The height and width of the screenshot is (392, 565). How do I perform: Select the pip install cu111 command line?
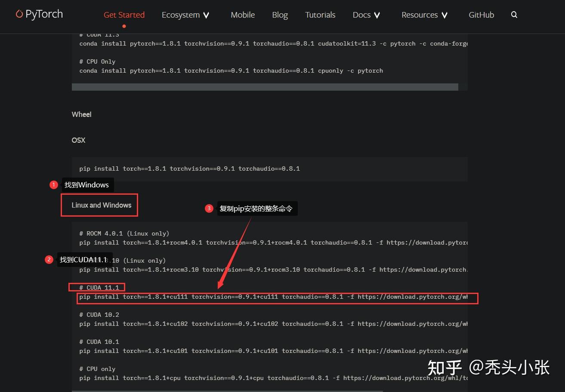(273, 297)
